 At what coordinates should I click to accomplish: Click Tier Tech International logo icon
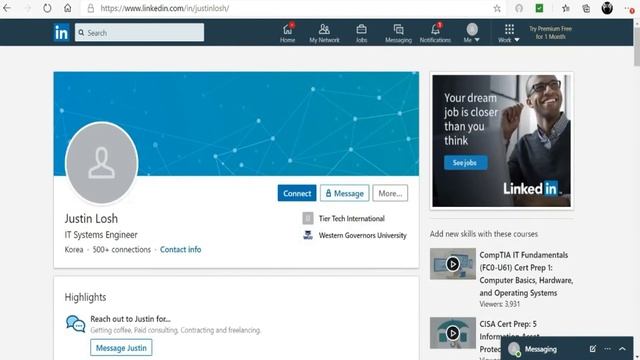coord(308,218)
